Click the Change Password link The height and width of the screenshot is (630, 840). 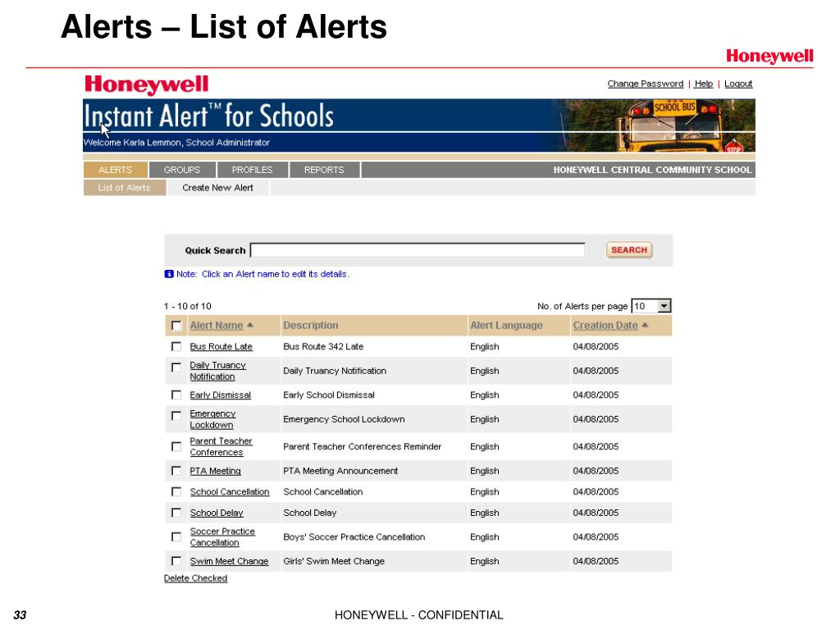coord(645,84)
